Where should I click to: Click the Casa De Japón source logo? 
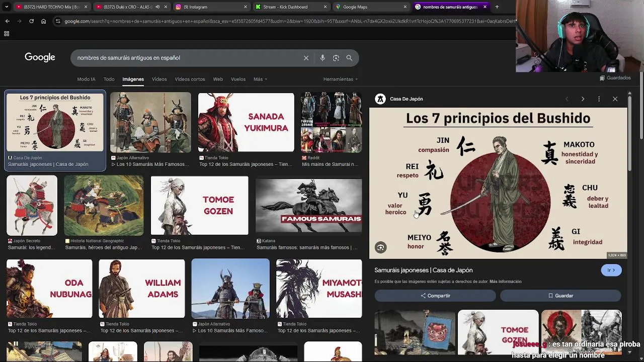(380, 99)
